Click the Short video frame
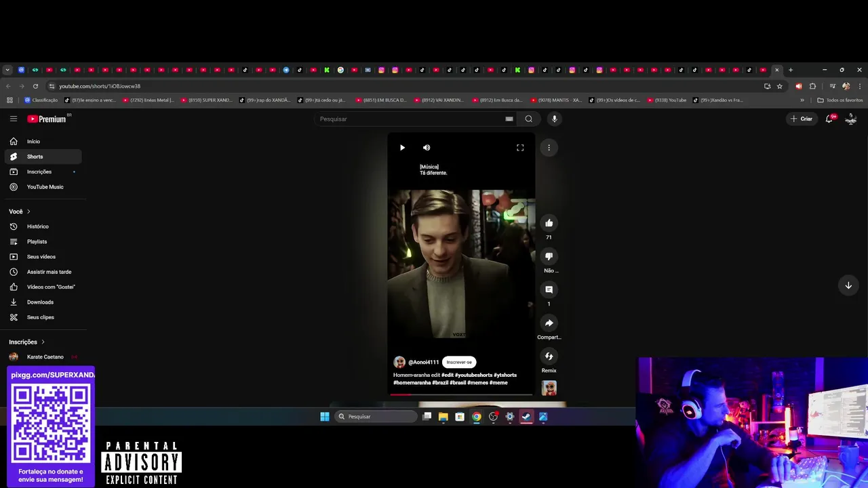The width and height of the screenshot is (868, 488). pyautogui.click(x=461, y=264)
